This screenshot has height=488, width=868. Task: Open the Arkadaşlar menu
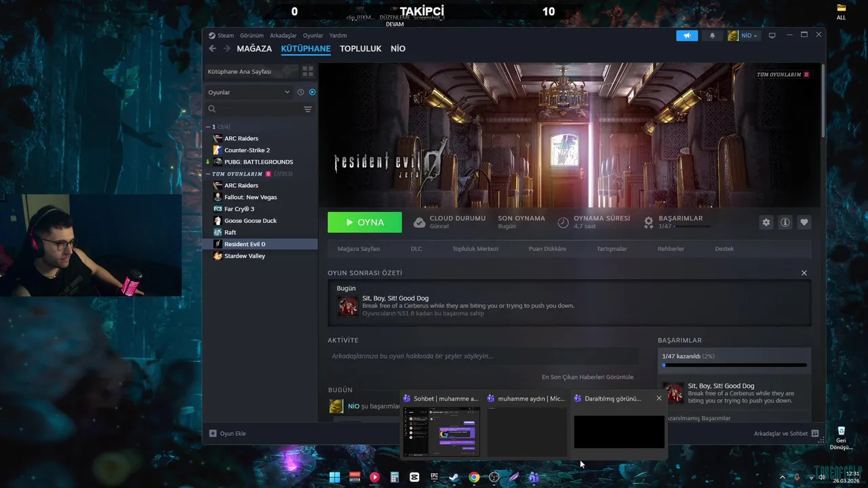[x=283, y=35]
